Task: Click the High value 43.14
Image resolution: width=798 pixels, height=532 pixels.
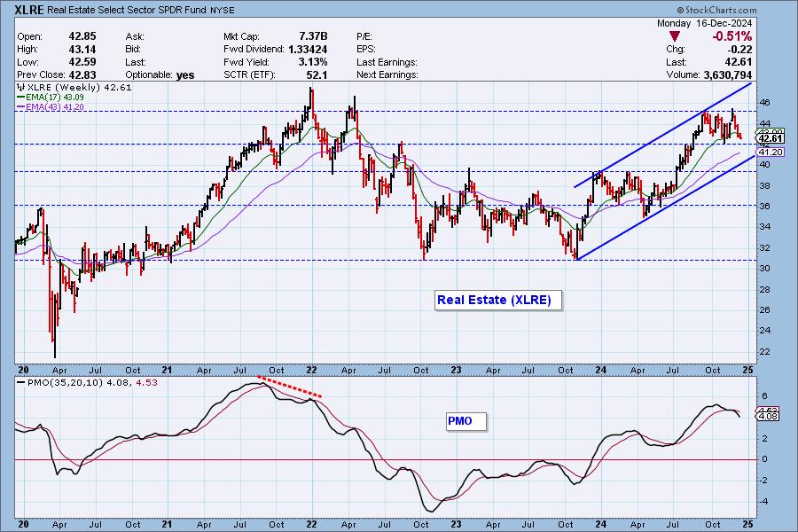Action: tap(82, 50)
